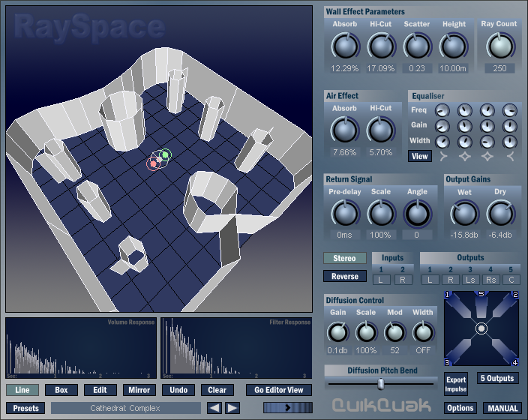The height and width of the screenshot is (420, 528).
Task: Click the Pre-delay knob
Action: pos(345,214)
